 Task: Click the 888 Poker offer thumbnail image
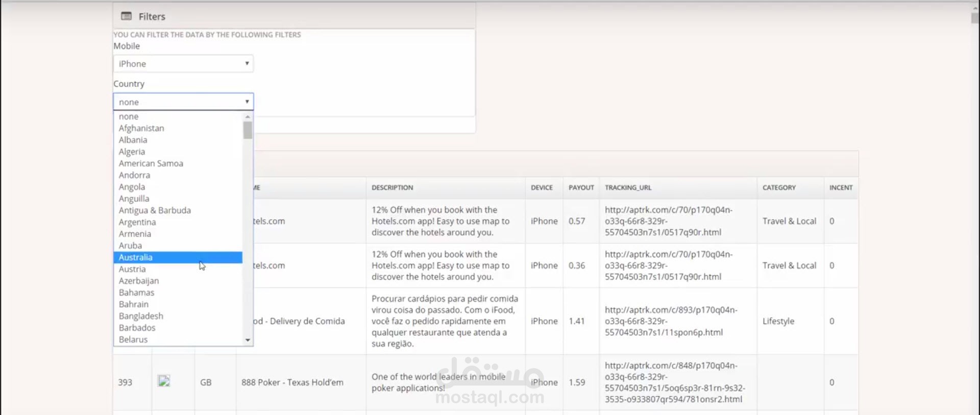(x=164, y=381)
